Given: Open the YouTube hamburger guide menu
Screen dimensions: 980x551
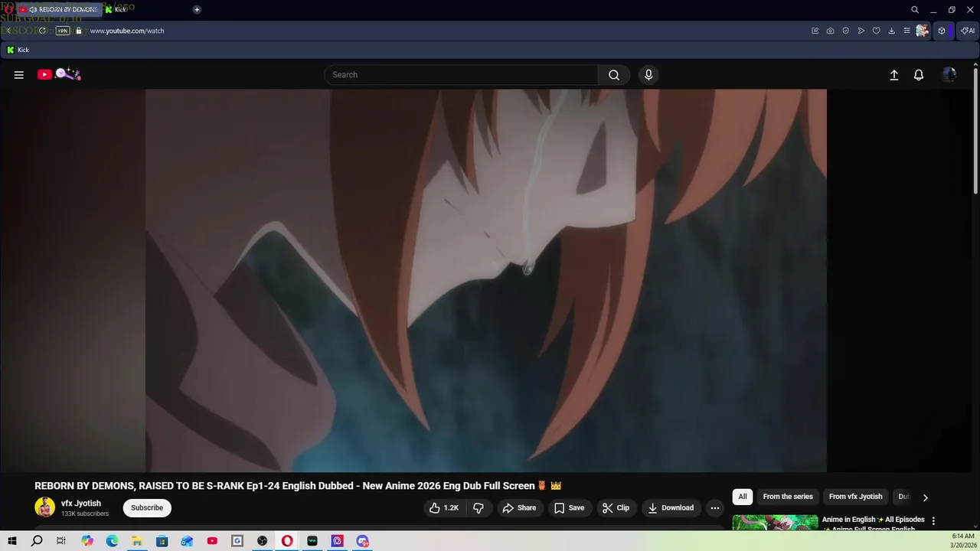Looking at the screenshot, I should point(19,75).
